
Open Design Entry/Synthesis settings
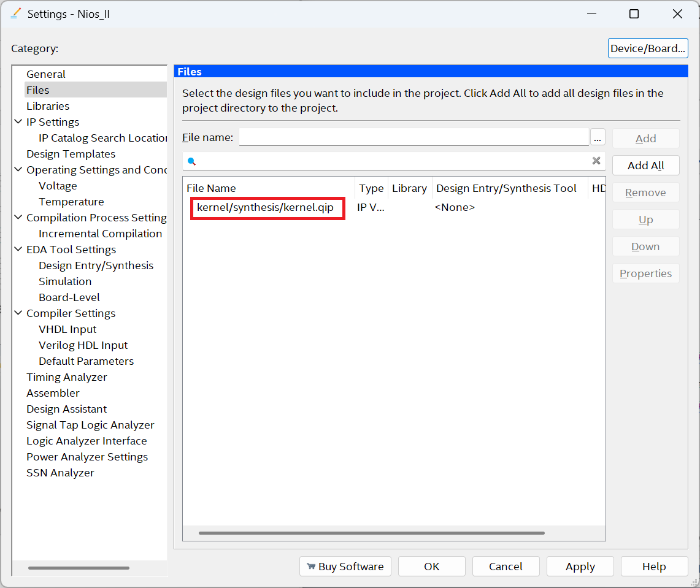(96, 265)
